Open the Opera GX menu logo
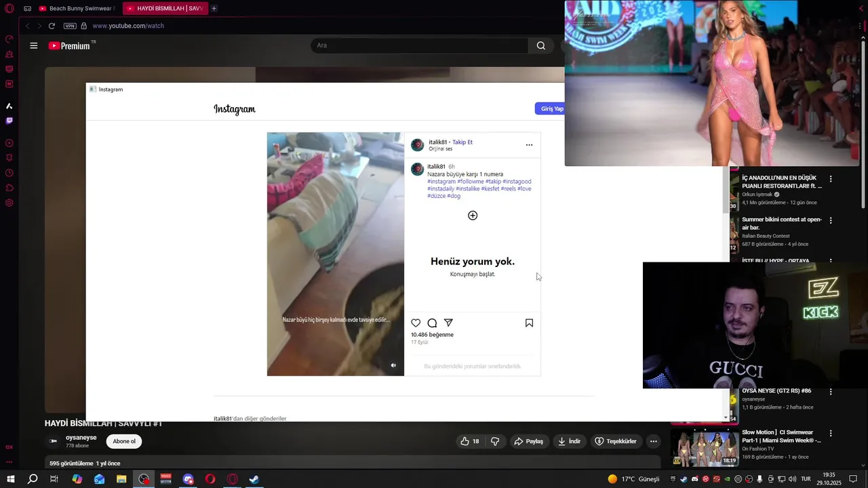This screenshot has height=488, width=868. click(x=9, y=9)
